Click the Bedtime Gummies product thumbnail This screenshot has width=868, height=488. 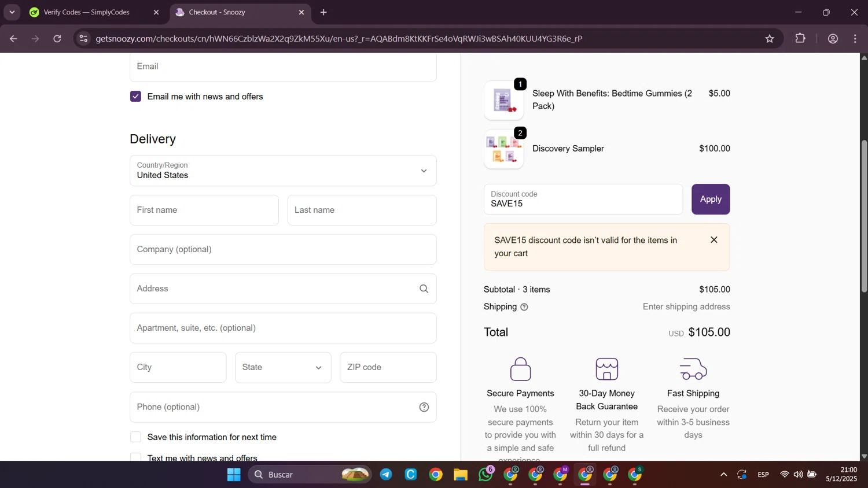(x=503, y=100)
